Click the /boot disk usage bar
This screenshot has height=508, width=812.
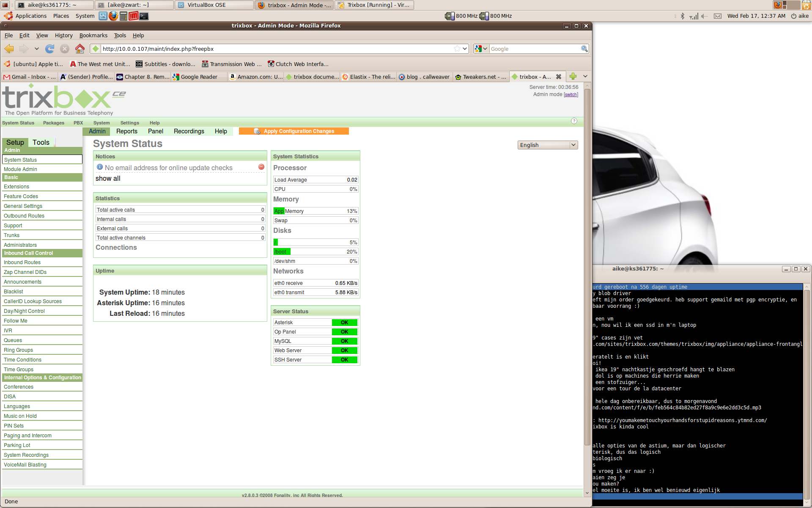(x=316, y=251)
